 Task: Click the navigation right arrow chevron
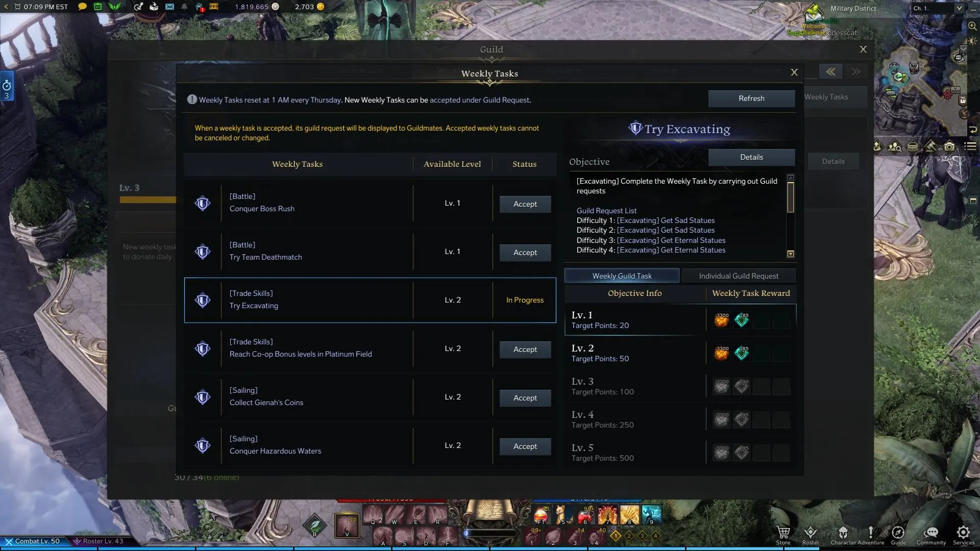(856, 71)
